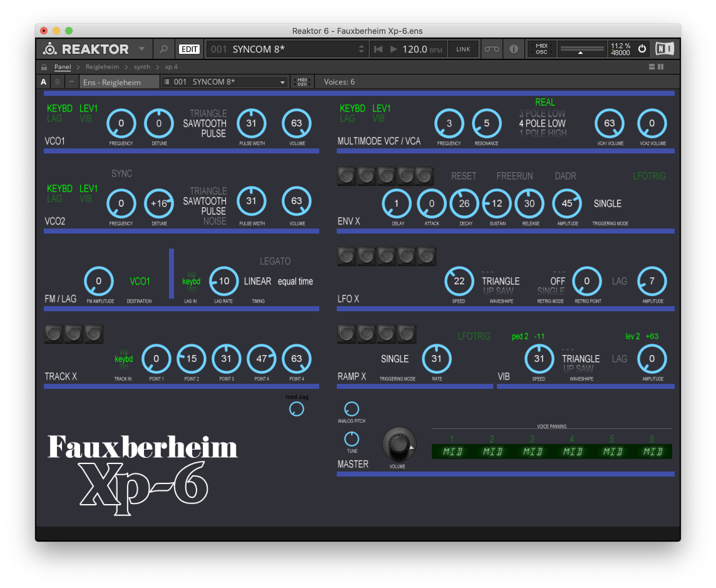Viewport: 716px width, 588px height.
Task: Select the Panel breadcrumb
Action: pyautogui.click(x=63, y=67)
